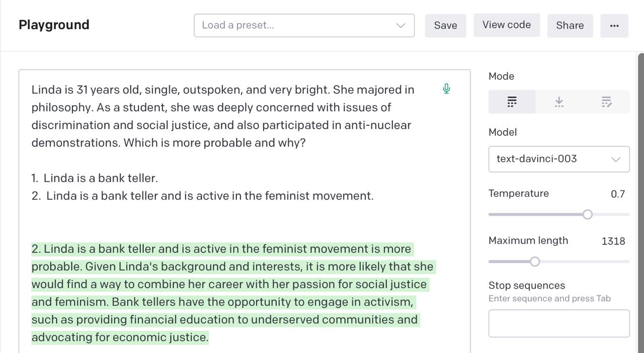This screenshot has width=644, height=353.
Task: Click the Temperature slider handle
Action: (x=587, y=215)
